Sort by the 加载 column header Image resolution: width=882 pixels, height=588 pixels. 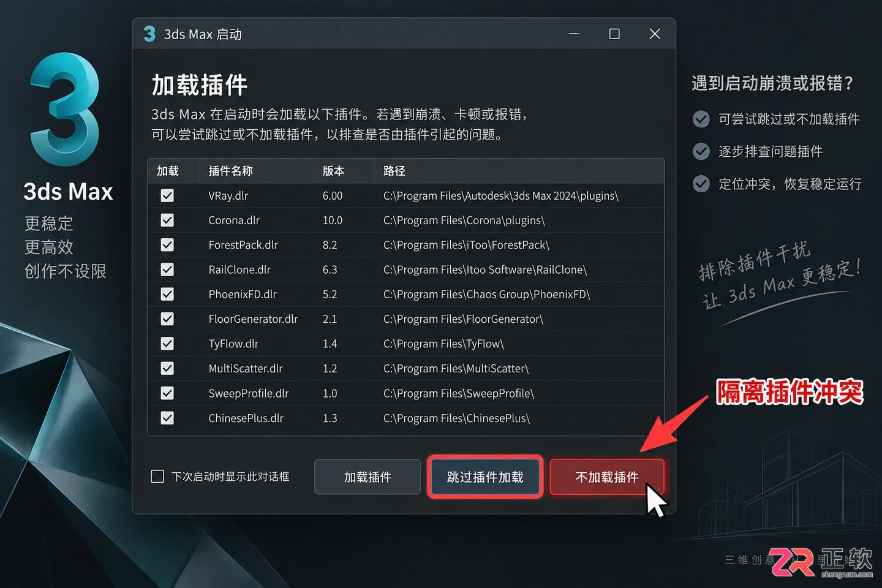[x=168, y=171]
